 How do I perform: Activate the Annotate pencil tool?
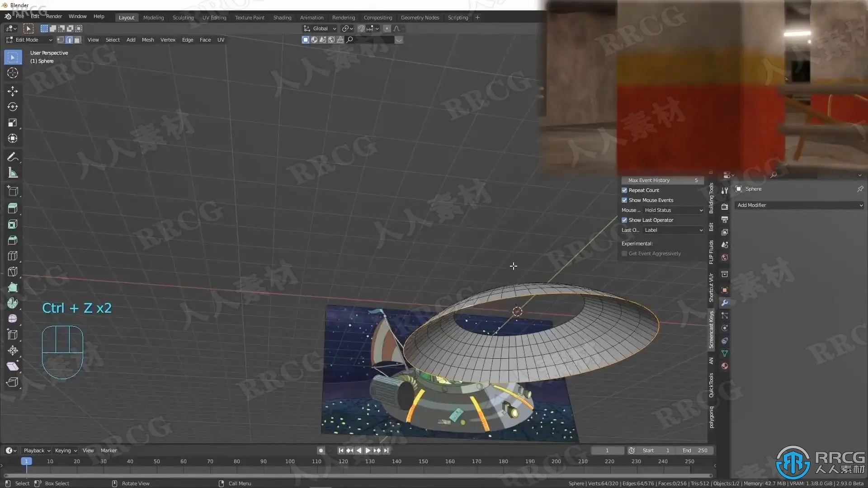pos(12,157)
